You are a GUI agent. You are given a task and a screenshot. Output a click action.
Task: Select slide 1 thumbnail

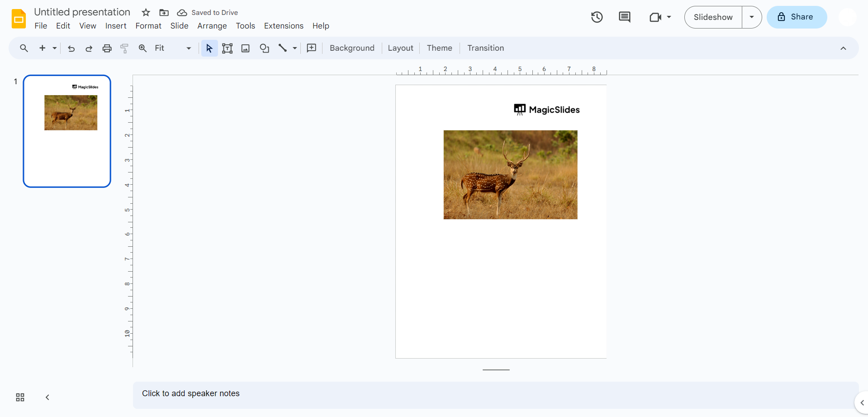click(66, 131)
